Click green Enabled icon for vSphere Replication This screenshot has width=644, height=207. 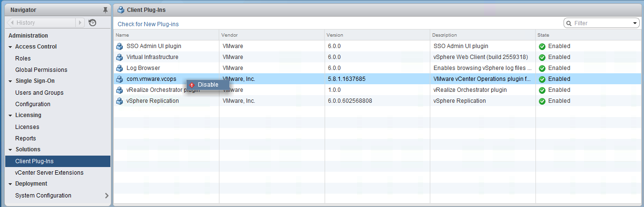tap(542, 101)
